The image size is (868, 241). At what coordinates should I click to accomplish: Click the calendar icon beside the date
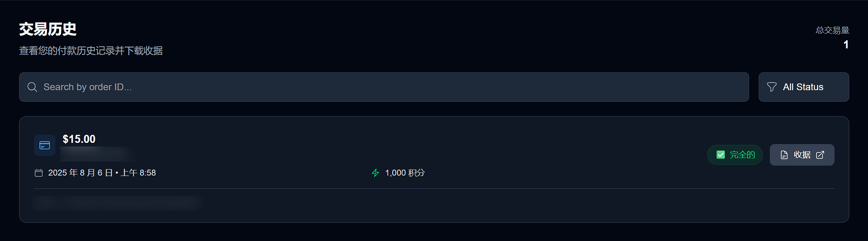(x=39, y=173)
